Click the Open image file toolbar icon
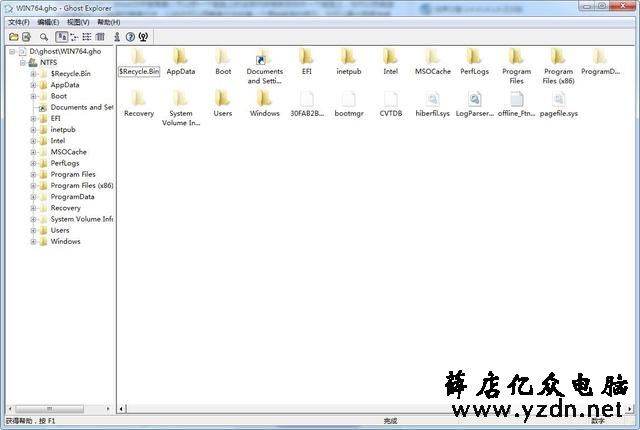 [x=13, y=37]
